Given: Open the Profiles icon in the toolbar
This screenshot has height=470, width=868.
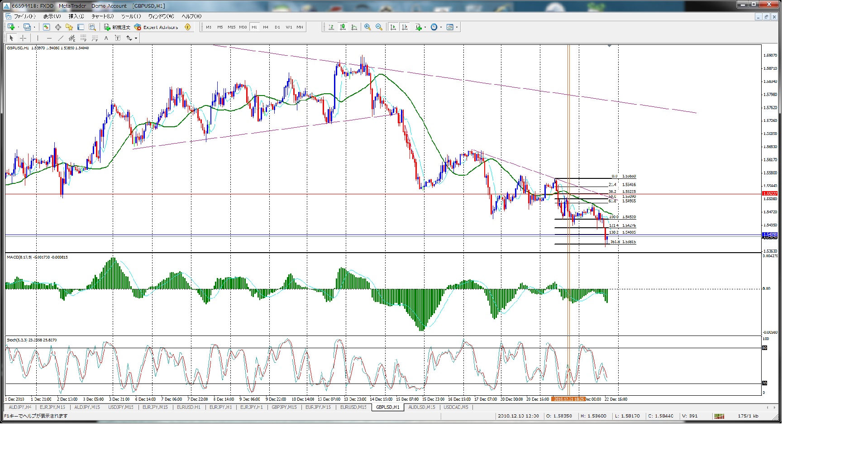Looking at the screenshot, I should click(27, 27).
